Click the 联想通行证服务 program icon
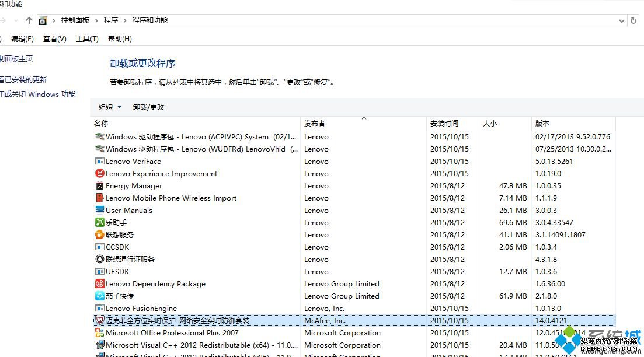Screen dimensions: 644x357 point(99,260)
